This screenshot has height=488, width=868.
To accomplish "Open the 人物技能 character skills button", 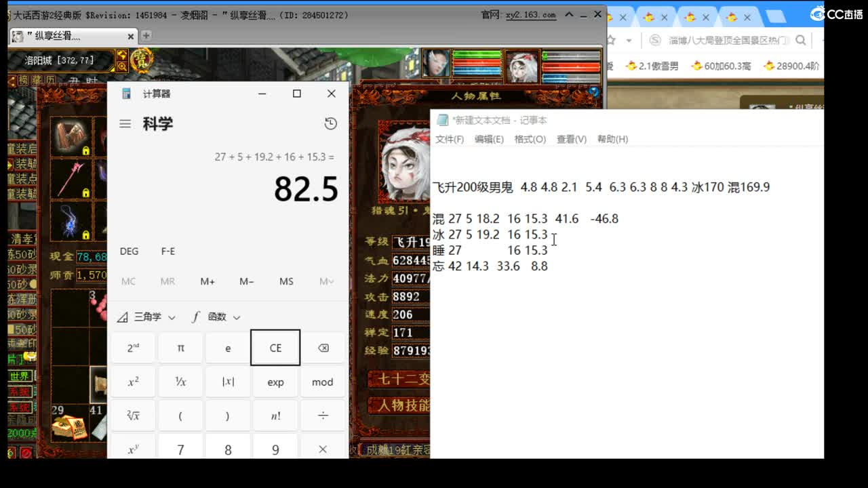I will point(399,405).
